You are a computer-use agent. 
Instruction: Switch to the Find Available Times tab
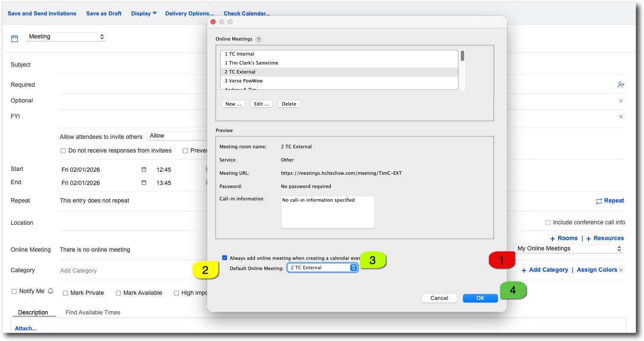[93, 312]
